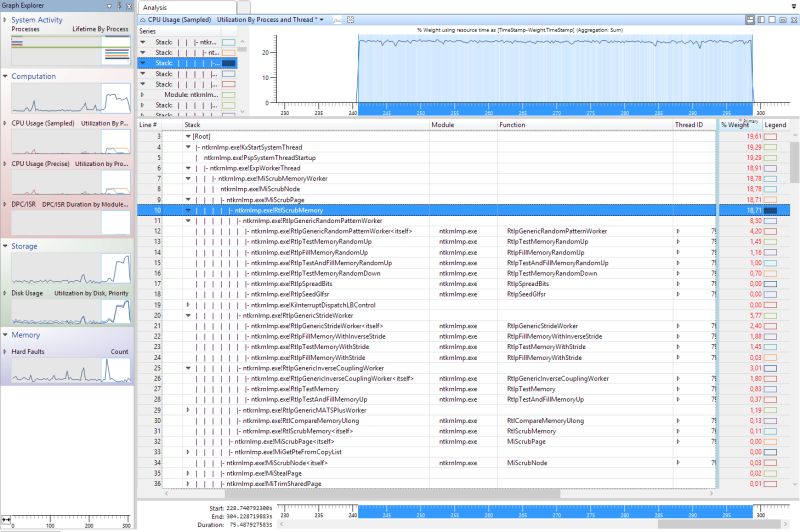Expand Thread ID arrow for RtlCompareMemoryUlong row
Screen dimensions: 800x532
pos(678,421)
